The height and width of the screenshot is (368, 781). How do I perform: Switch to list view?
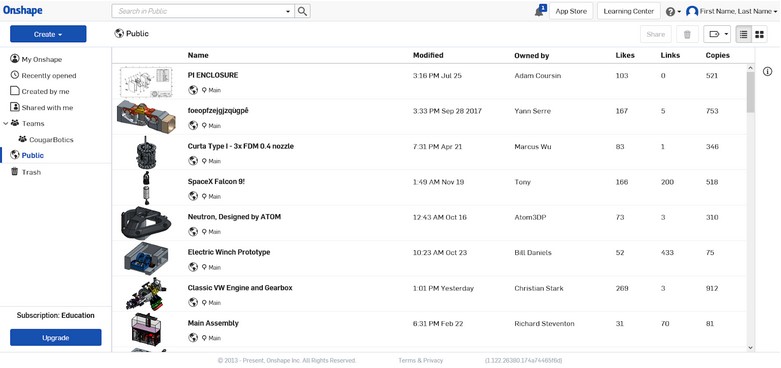click(744, 34)
